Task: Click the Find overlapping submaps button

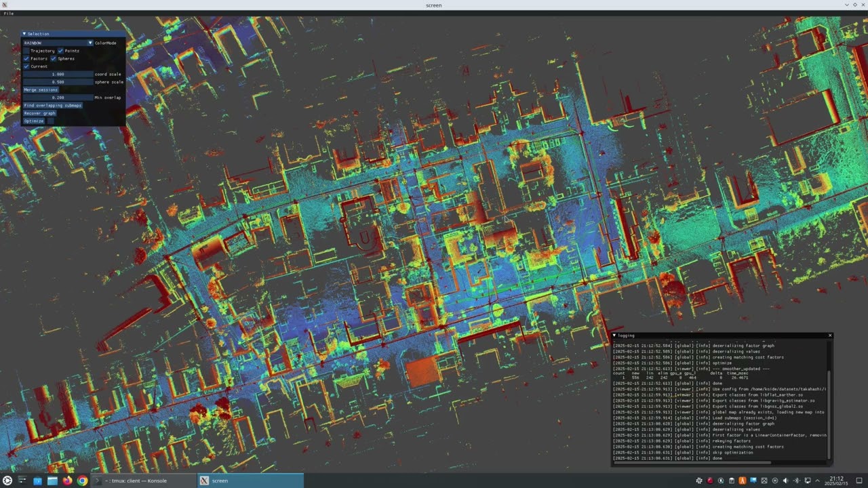Action: pyautogui.click(x=53, y=105)
